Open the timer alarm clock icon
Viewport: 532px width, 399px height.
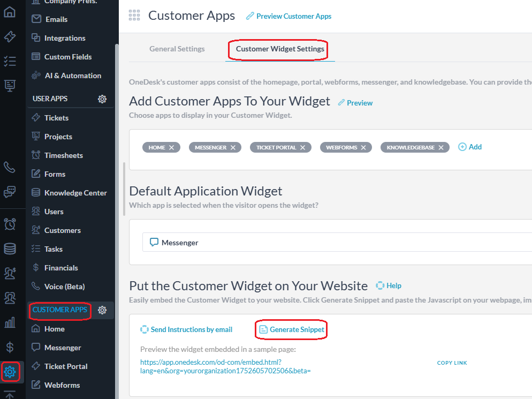[10, 224]
